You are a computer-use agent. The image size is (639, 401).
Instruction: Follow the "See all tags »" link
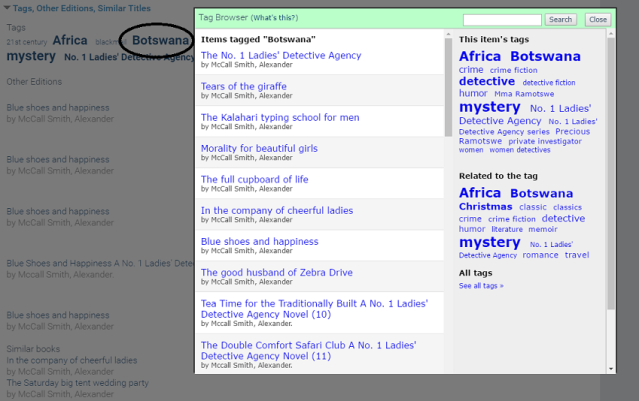pos(481,286)
